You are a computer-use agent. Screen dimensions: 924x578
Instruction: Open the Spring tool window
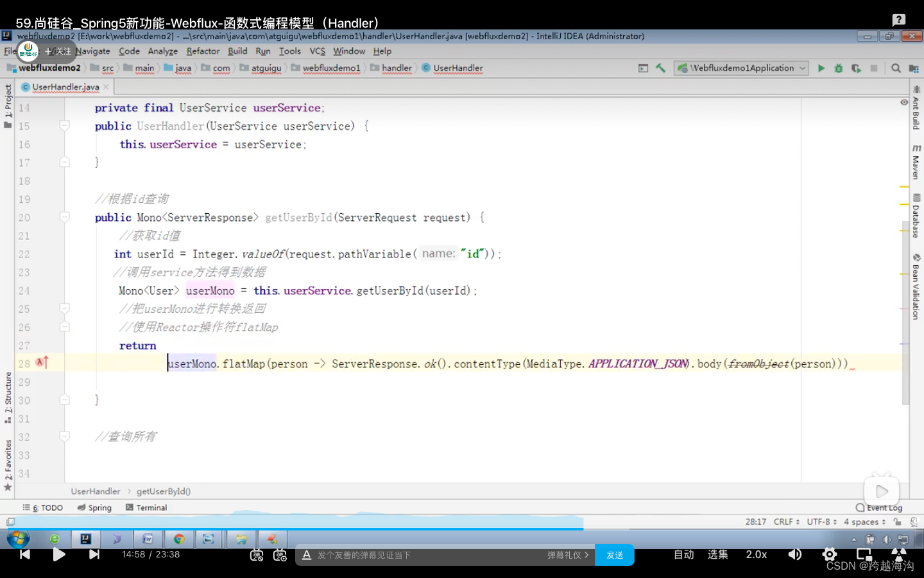(x=94, y=507)
